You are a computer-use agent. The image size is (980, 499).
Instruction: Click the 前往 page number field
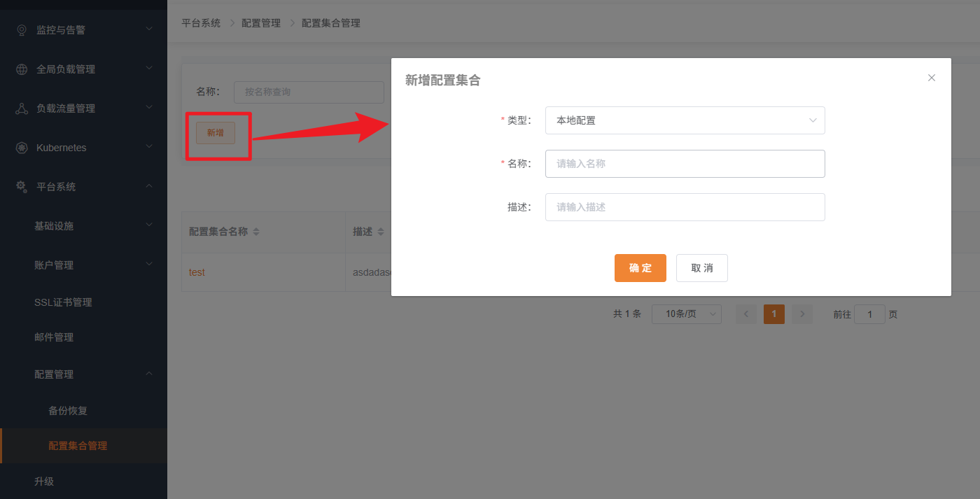pyautogui.click(x=870, y=314)
